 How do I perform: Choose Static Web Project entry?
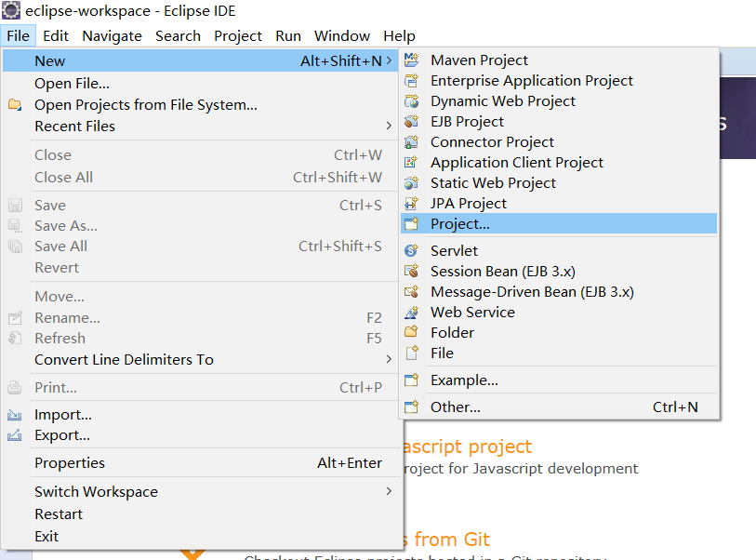(559, 183)
